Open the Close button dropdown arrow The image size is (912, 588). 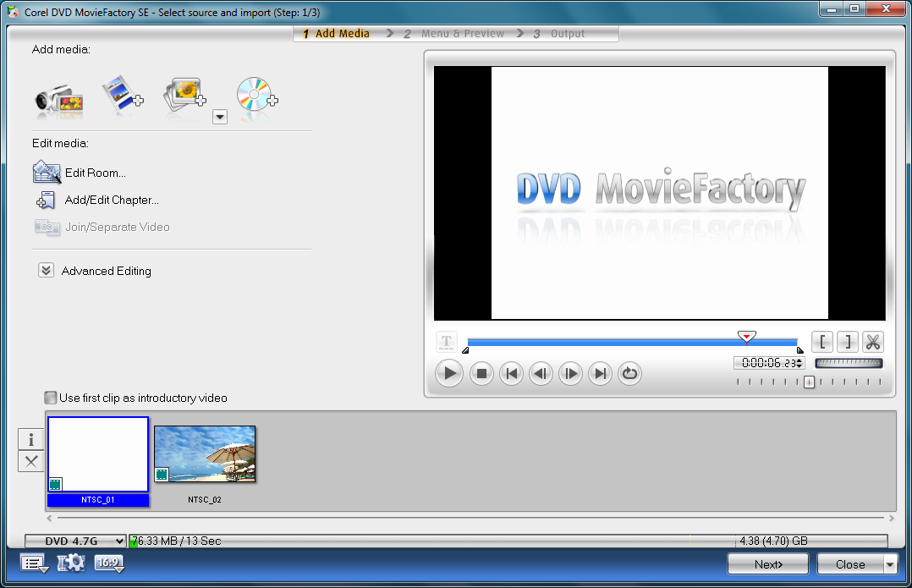point(891,564)
